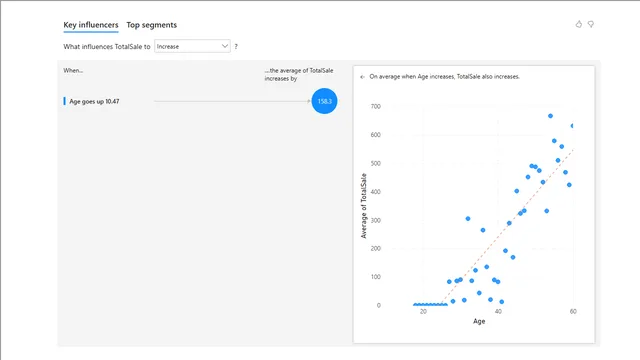Screen dimensions: 640x360
Task: Click the 'When...' column header
Action: coord(73,71)
